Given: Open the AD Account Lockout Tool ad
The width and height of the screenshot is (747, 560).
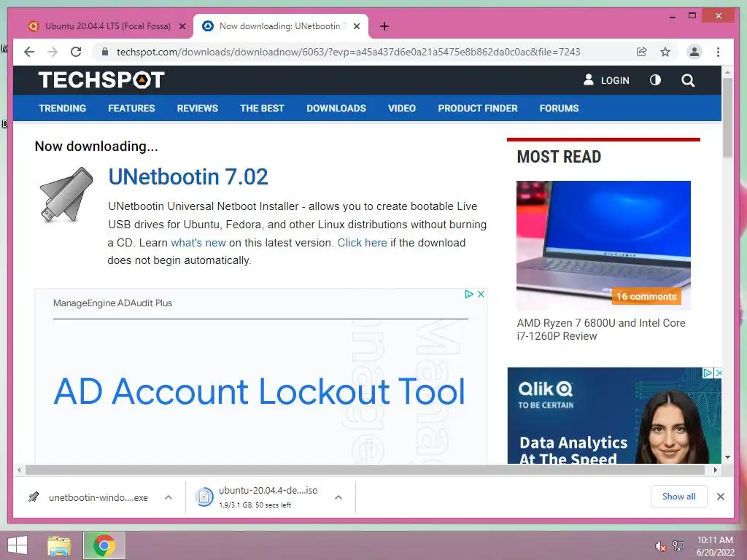Looking at the screenshot, I should 260,391.
